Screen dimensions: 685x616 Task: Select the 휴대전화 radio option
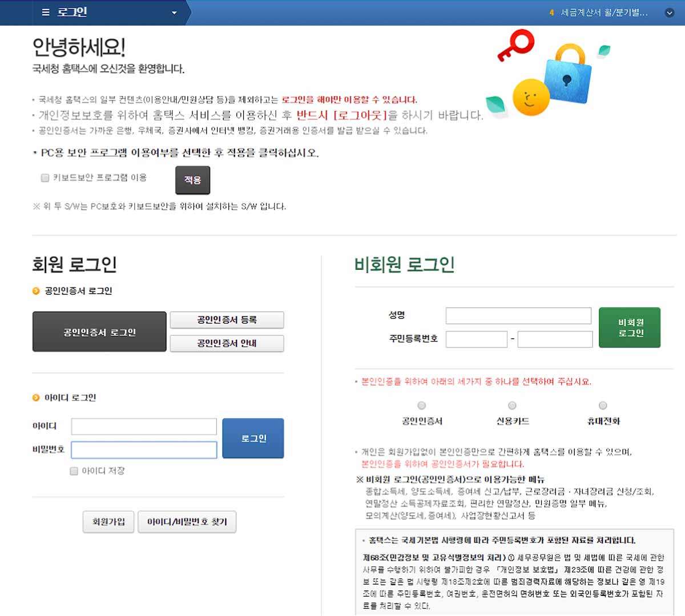pyautogui.click(x=603, y=406)
